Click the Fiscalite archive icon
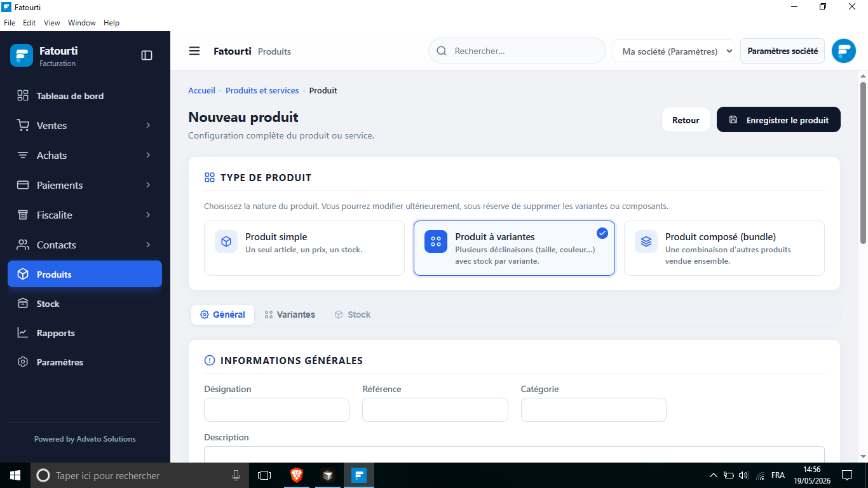The width and height of the screenshot is (868, 488). (x=23, y=215)
